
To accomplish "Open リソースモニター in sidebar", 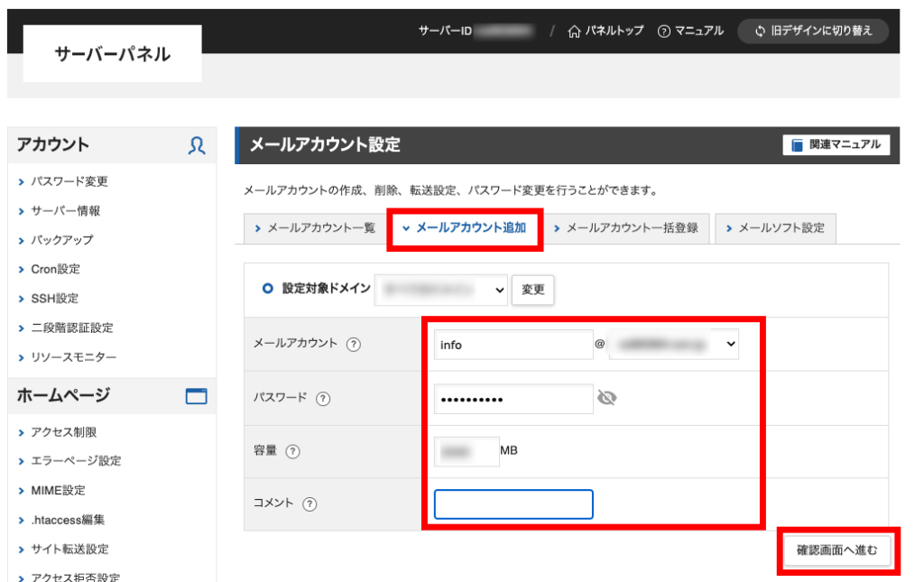I will tap(74, 357).
